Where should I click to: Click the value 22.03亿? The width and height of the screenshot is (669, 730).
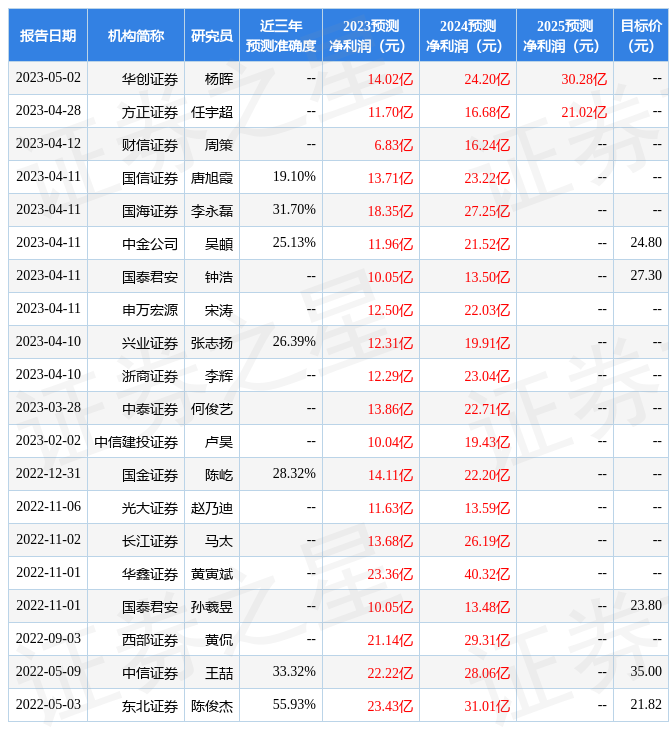pos(487,311)
